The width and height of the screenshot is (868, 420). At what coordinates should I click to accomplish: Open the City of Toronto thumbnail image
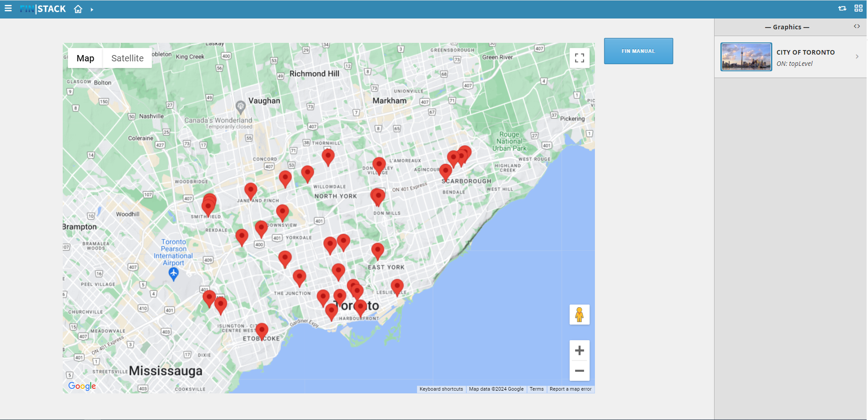click(x=746, y=57)
